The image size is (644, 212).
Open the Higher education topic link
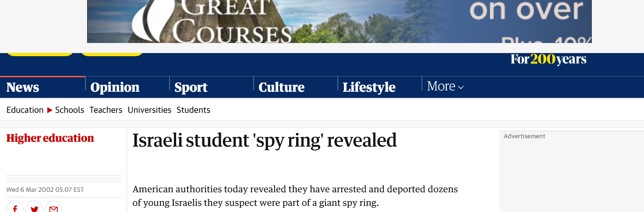(50, 138)
